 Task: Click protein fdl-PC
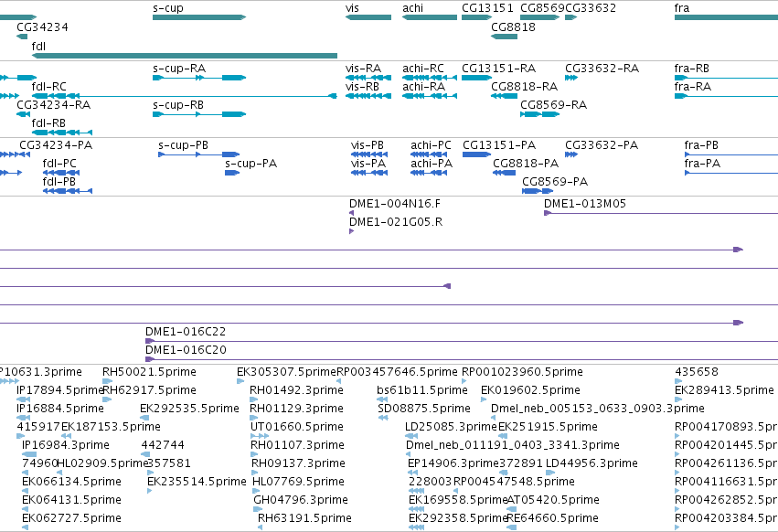tap(61, 173)
